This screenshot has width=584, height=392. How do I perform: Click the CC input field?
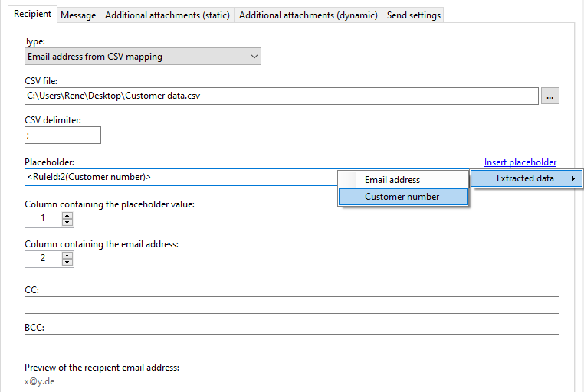(292, 305)
